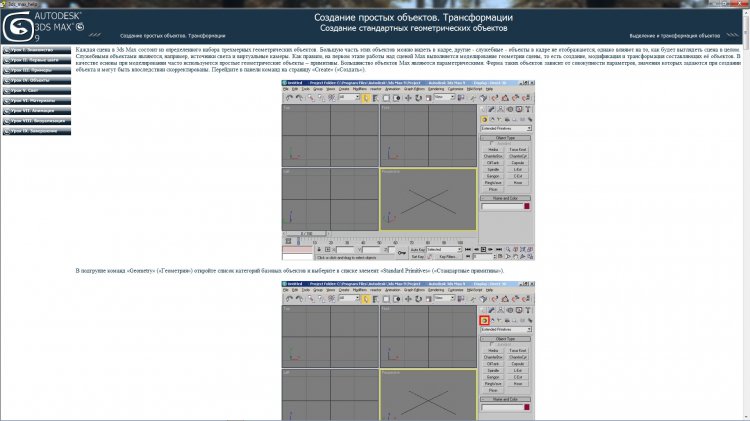This screenshot has width=750, height=421.
Task: Click 'Hedra' button in upper screenshot
Action: click(x=493, y=150)
